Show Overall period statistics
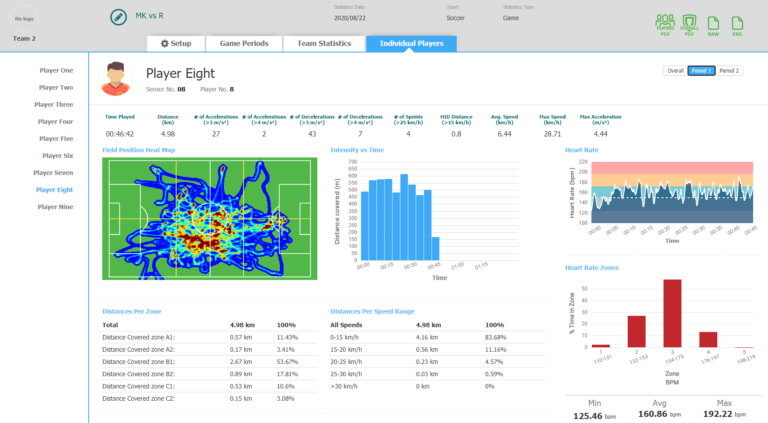The height and width of the screenshot is (423, 768). (675, 70)
